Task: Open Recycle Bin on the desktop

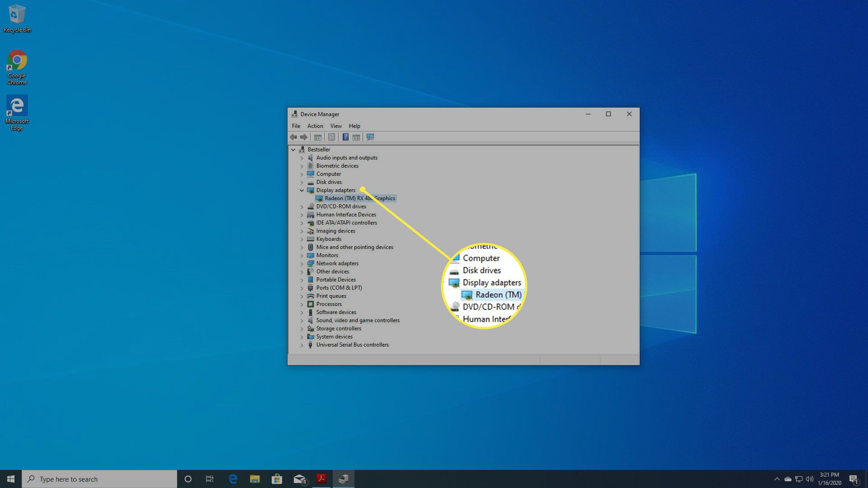Action: click(x=17, y=19)
